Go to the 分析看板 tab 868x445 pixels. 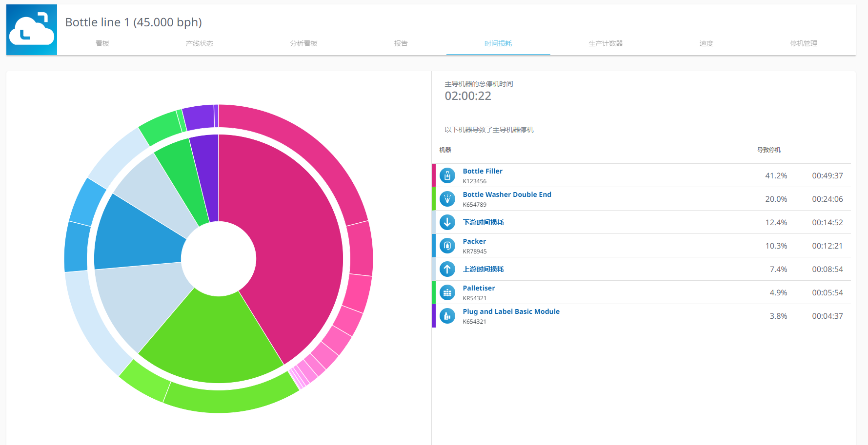[303, 43]
